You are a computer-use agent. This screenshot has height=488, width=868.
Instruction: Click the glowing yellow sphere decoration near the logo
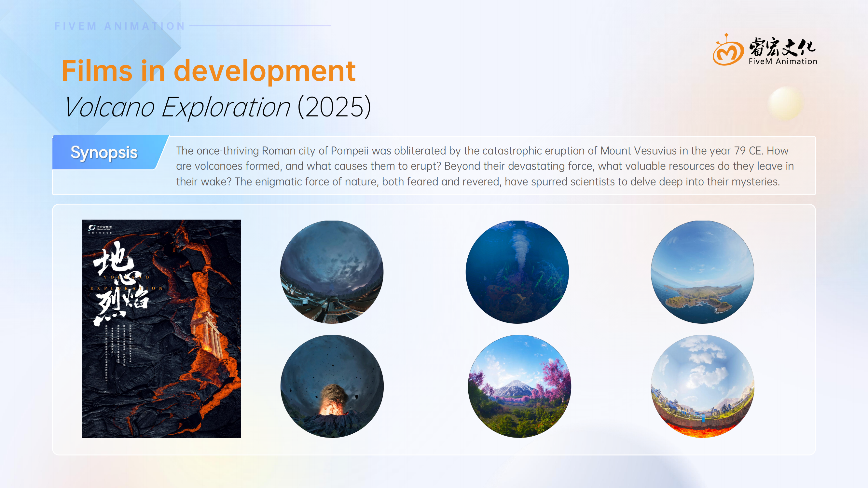click(785, 103)
